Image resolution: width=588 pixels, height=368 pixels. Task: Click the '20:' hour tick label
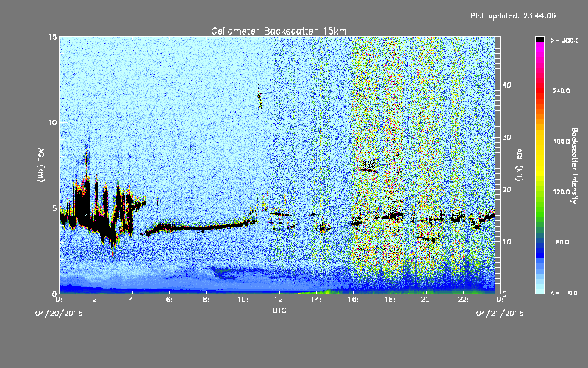427,300
